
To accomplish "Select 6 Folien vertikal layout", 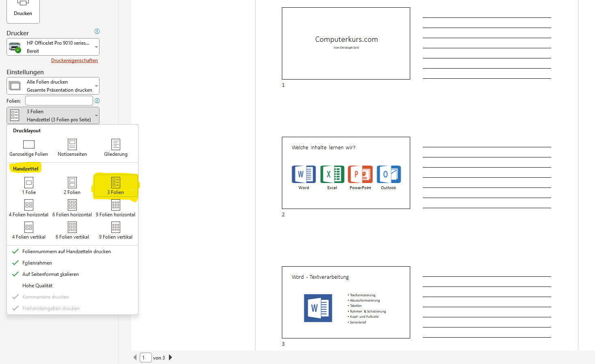I will coord(72,230).
